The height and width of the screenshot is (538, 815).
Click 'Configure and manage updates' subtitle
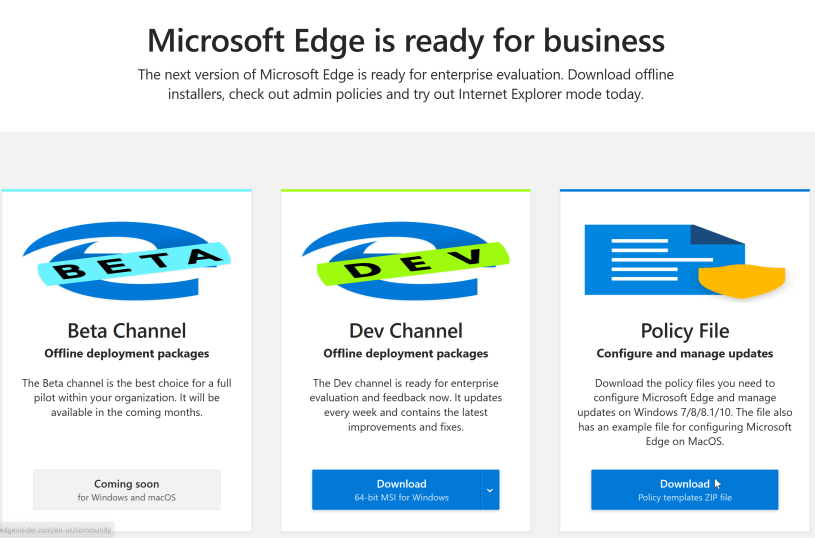(684, 354)
